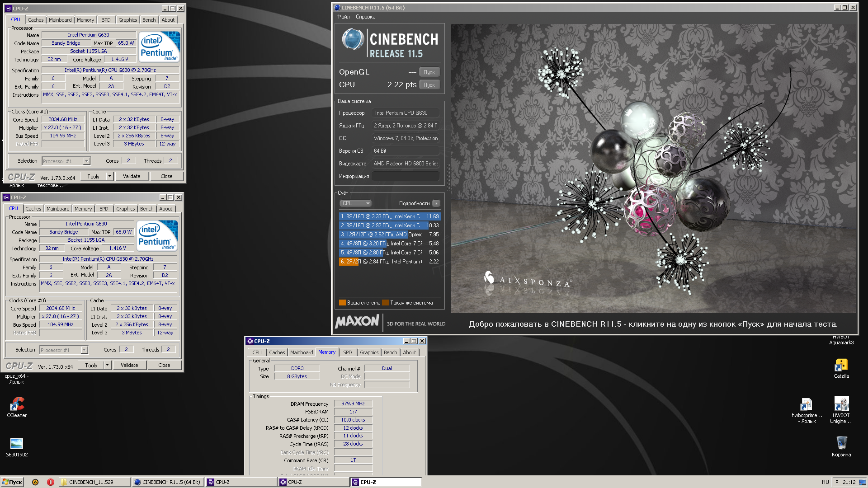
Task: Click the taskbar clock showing 21:12
Action: pos(849,482)
